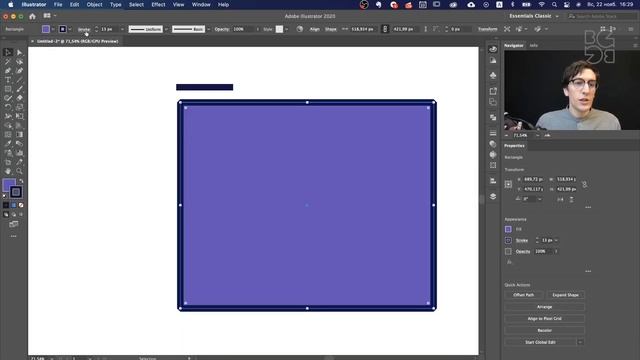Open the rotation angle dropdown in Transform

coord(540,199)
